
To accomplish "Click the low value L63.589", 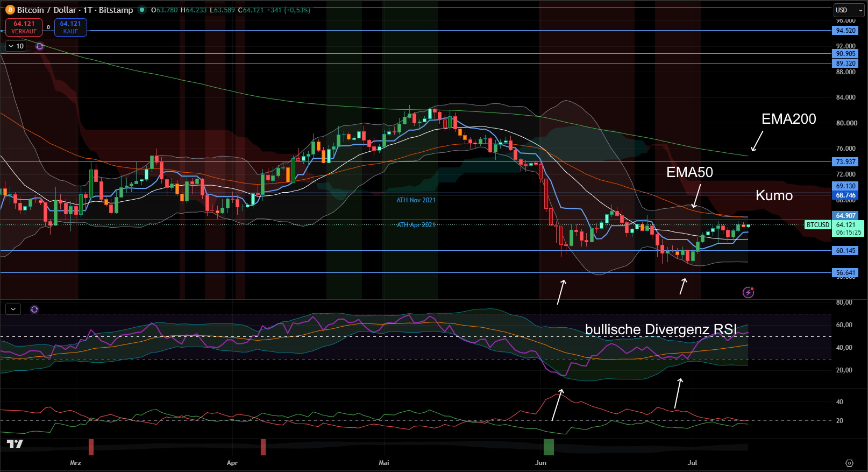I will point(222,10).
